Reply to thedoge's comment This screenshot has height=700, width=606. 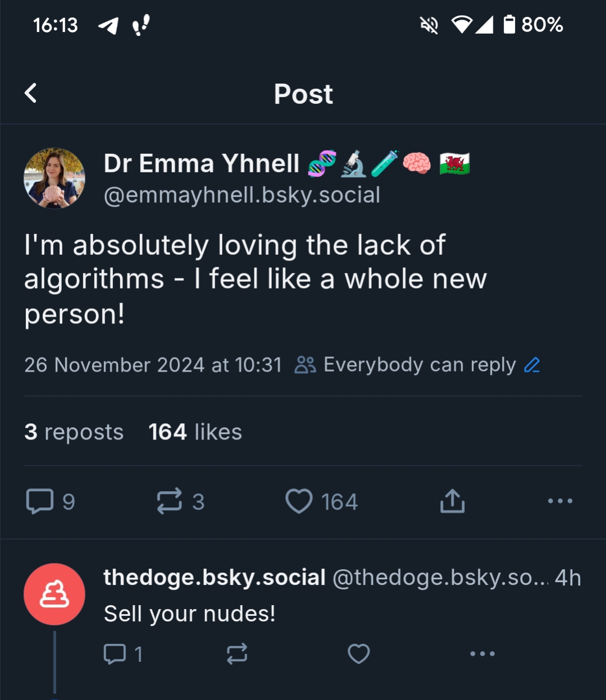pyautogui.click(x=115, y=654)
